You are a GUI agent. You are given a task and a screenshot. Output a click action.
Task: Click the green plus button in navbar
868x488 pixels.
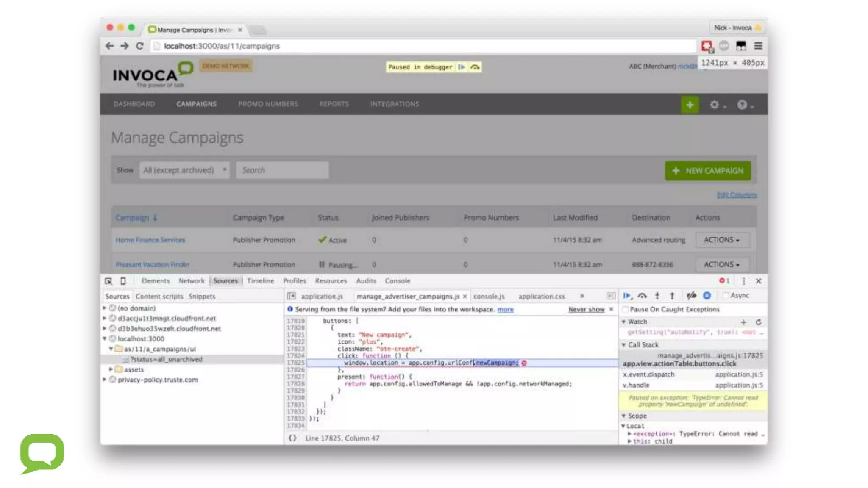coord(690,105)
